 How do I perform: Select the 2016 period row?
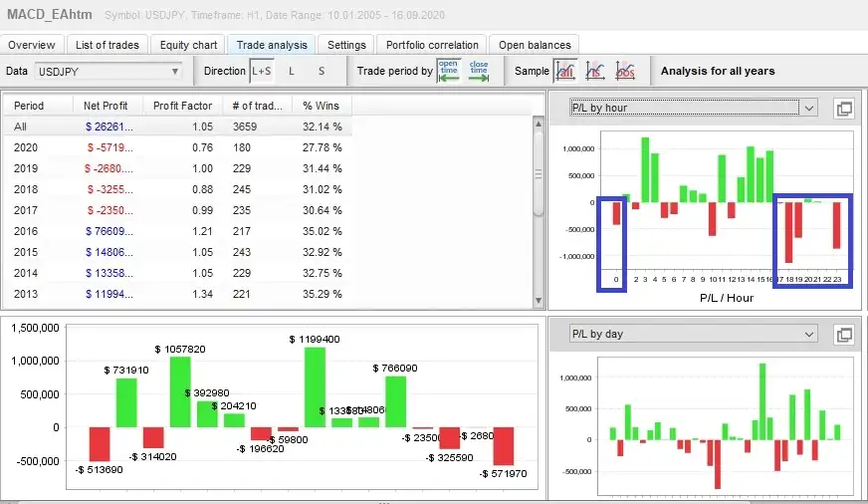pyautogui.click(x=177, y=231)
